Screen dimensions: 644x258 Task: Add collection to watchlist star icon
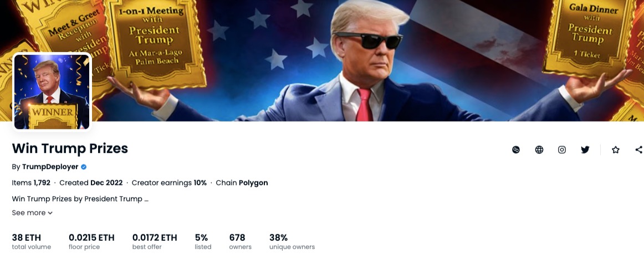pos(615,150)
